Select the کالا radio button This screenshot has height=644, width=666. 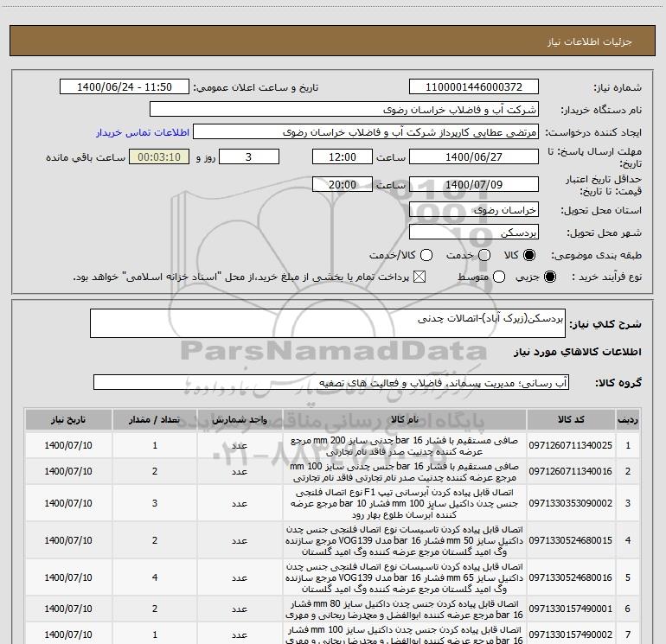(x=529, y=255)
